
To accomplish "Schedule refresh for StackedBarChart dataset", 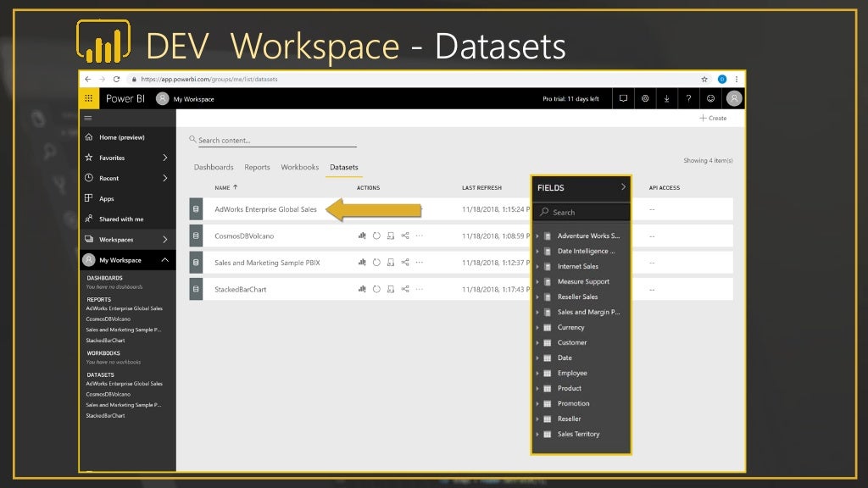I will click(x=391, y=290).
